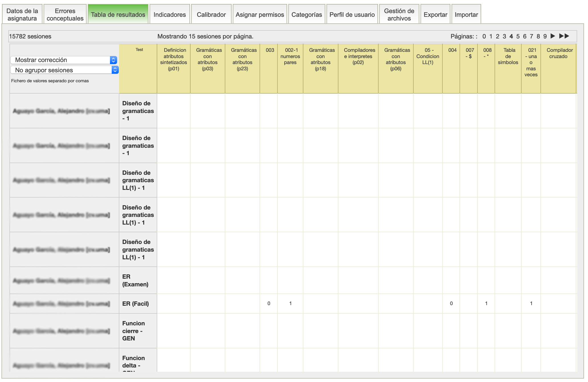
Task: Go to results page 5
Action: coord(518,36)
